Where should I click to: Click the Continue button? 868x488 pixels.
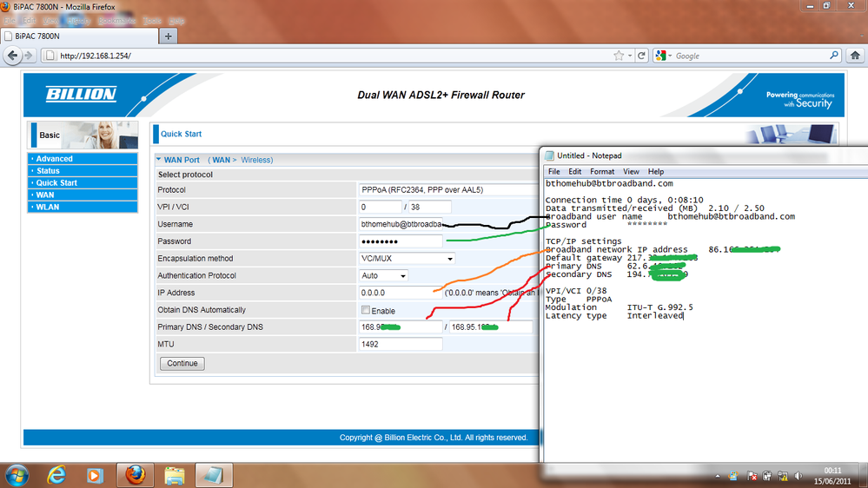click(182, 364)
